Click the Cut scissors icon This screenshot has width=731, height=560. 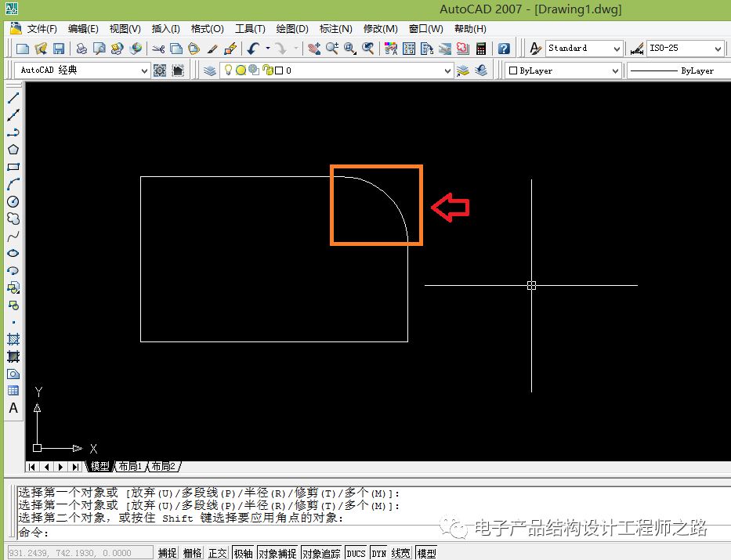pyautogui.click(x=158, y=49)
